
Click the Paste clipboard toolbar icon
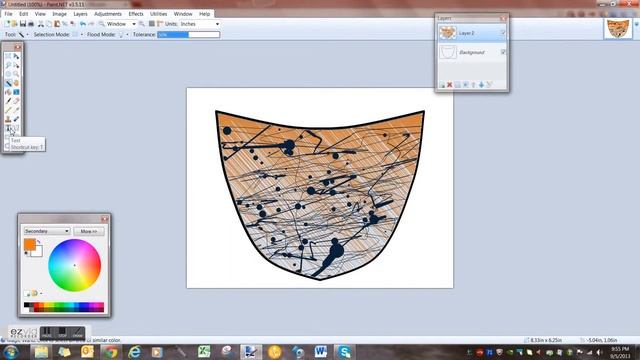(57, 24)
